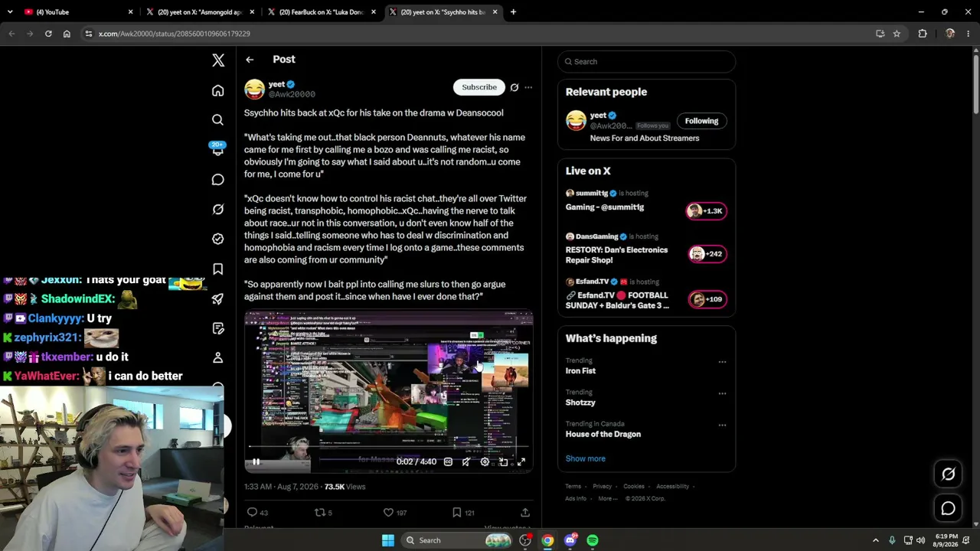Repost the post (5 reposts)
This screenshot has height=551, width=980.
(324, 513)
